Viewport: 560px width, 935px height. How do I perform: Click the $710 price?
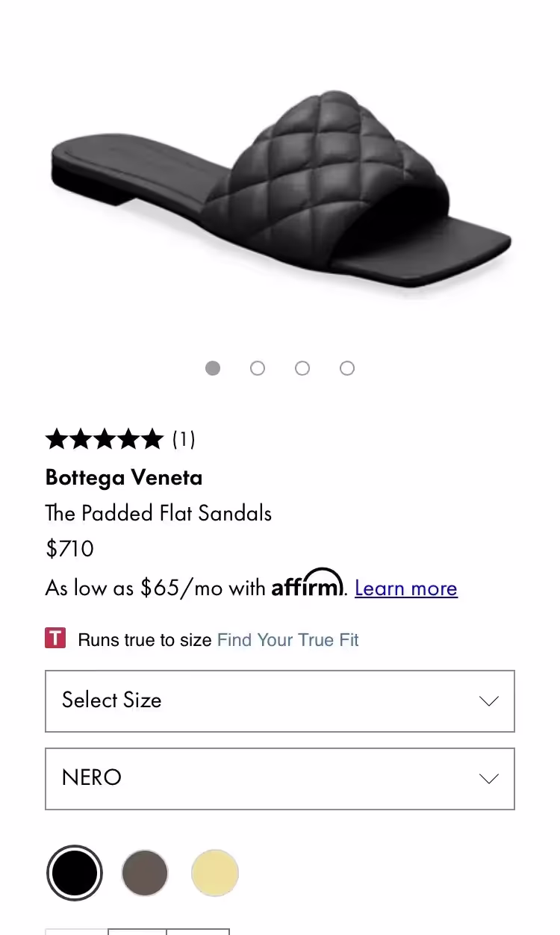click(69, 550)
